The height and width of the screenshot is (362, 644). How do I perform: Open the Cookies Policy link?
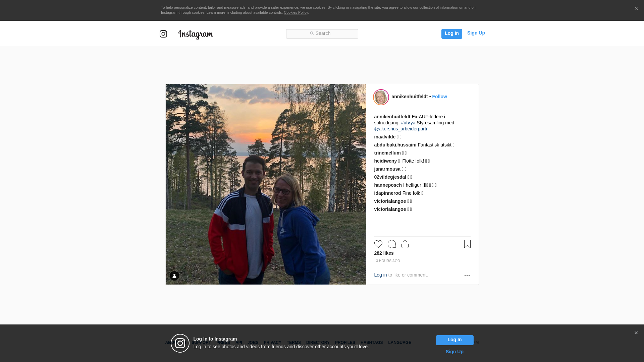pyautogui.click(x=296, y=12)
